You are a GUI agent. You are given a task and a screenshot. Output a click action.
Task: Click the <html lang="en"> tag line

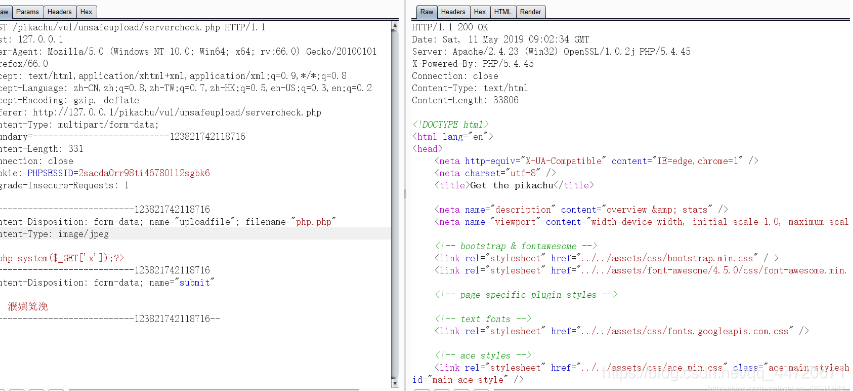click(452, 136)
